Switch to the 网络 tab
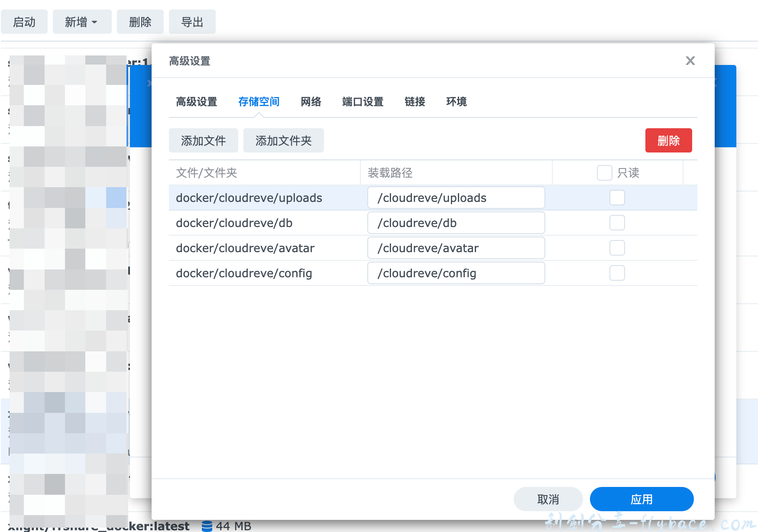This screenshot has width=758, height=532. (310, 102)
